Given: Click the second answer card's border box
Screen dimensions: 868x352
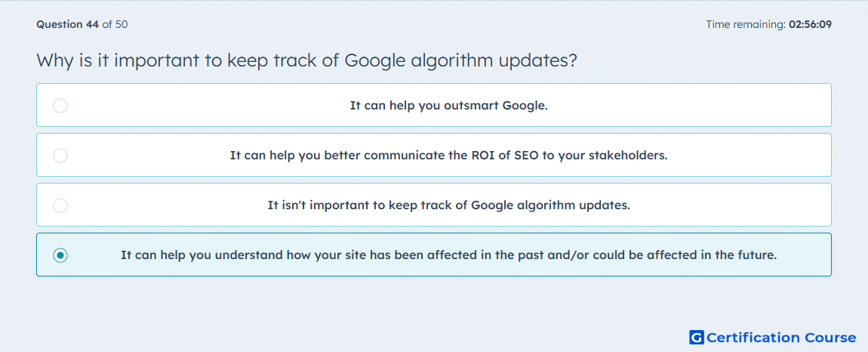Looking at the screenshot, I should [434, 155].
